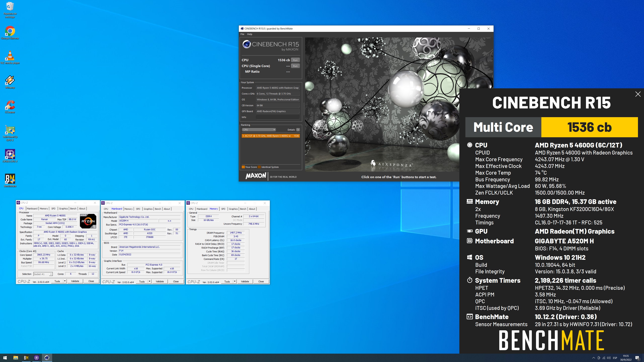Switch to Mainboard tab in first CPU-Z window
This screenshot has height=362, width=644.
[x=32, y=209]
